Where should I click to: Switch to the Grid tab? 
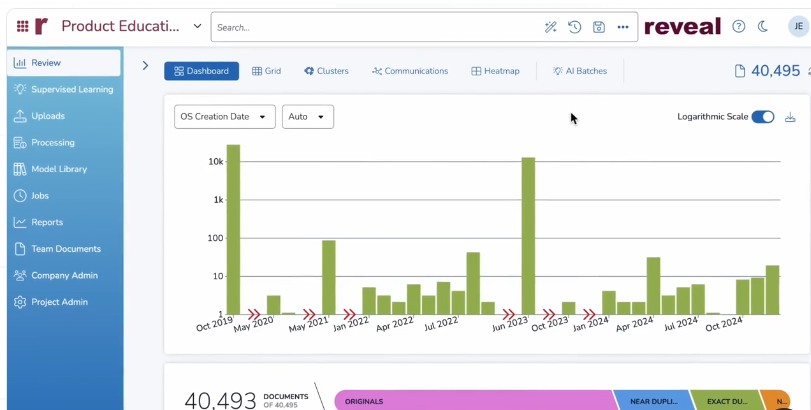[266, 71]
